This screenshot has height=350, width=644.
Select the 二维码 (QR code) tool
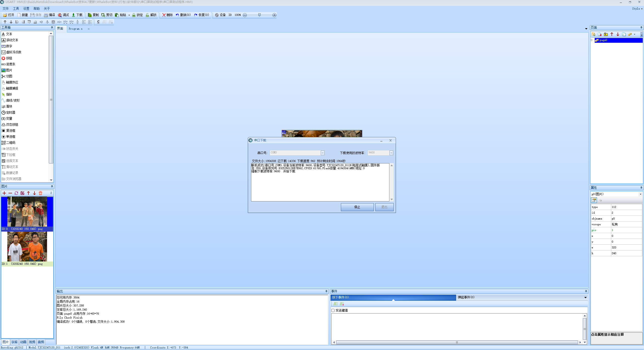[x=11, y=143]
